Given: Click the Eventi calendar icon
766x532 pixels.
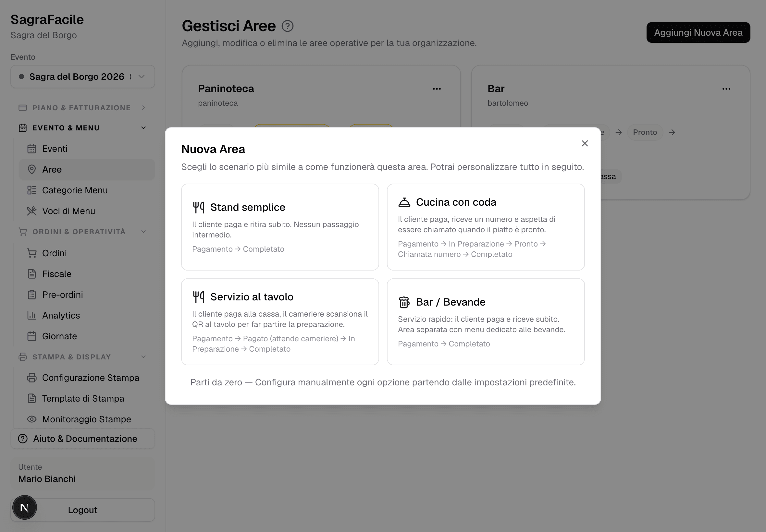Looking at the screenshot, I should tap(32, 149).
